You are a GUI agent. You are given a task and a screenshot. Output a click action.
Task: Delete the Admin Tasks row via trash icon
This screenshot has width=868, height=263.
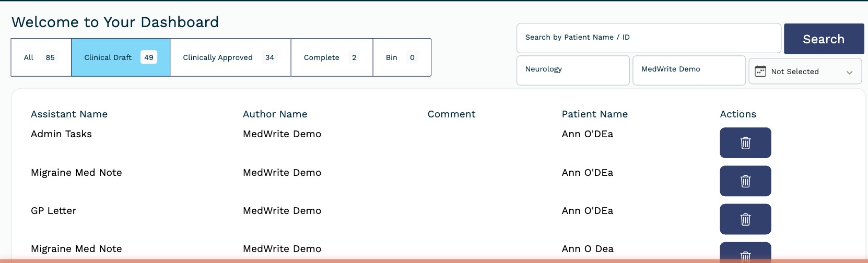pyautogui.click(x=745, y=142)
